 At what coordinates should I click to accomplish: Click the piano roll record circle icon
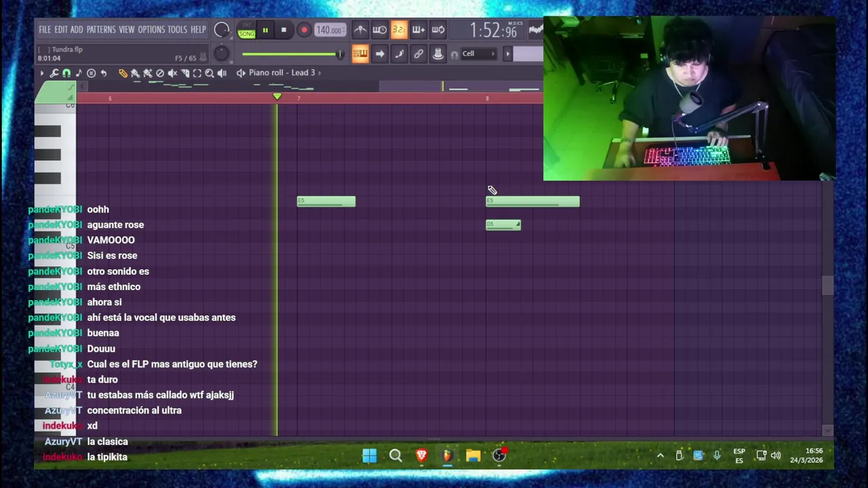click(92, 73)
